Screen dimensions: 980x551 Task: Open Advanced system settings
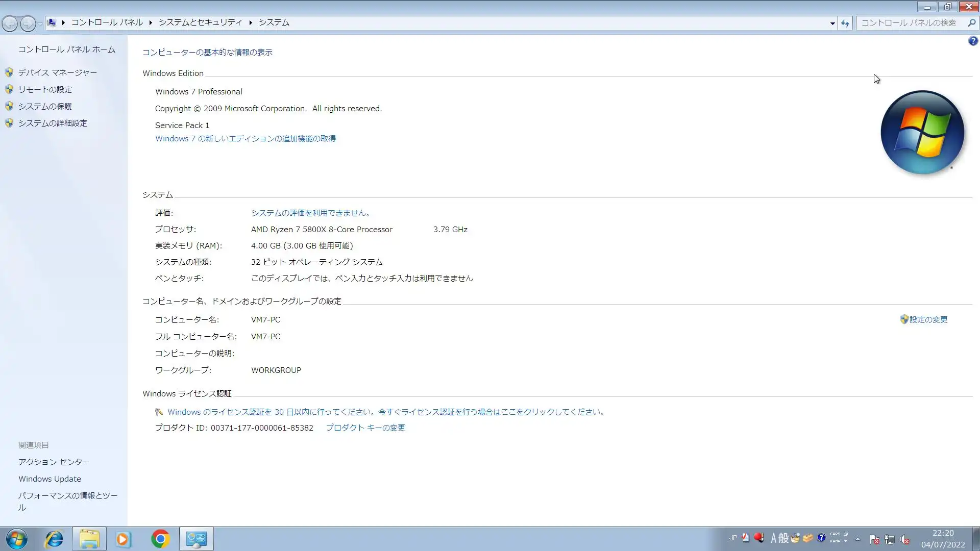[x=53, y=123]
